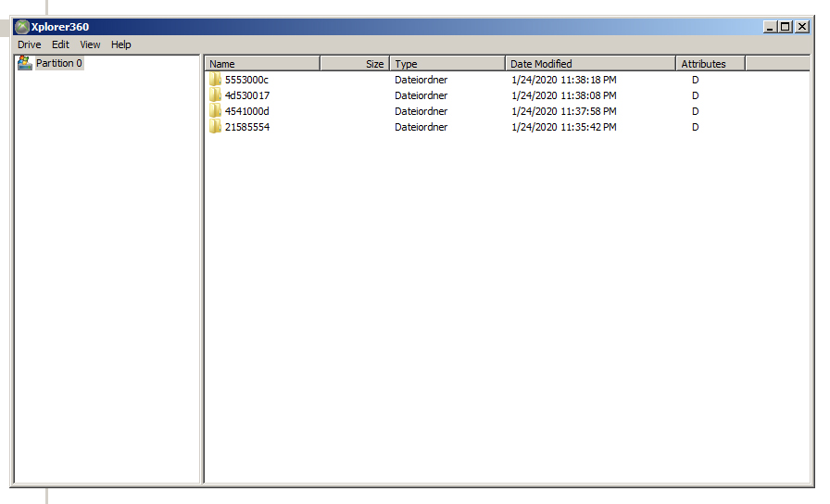Click the Partition 0 drive icon

click(24, 63)
